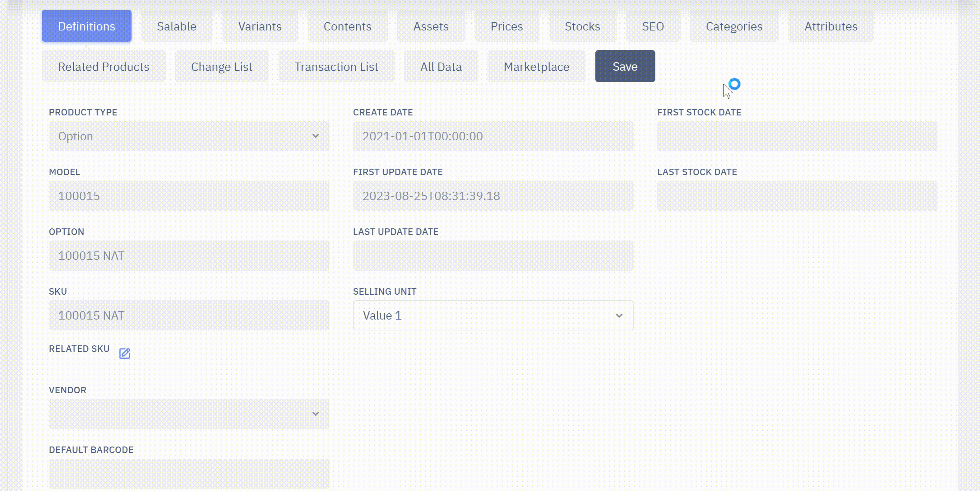Click the RELATED SKU label
980x491 pixels.
coord(79,349)
